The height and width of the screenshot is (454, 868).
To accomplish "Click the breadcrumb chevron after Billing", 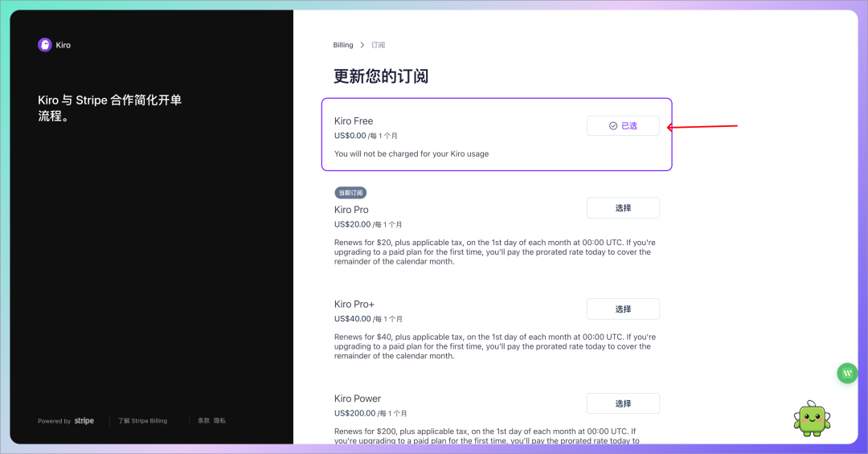I will click(x=362, y=45).
